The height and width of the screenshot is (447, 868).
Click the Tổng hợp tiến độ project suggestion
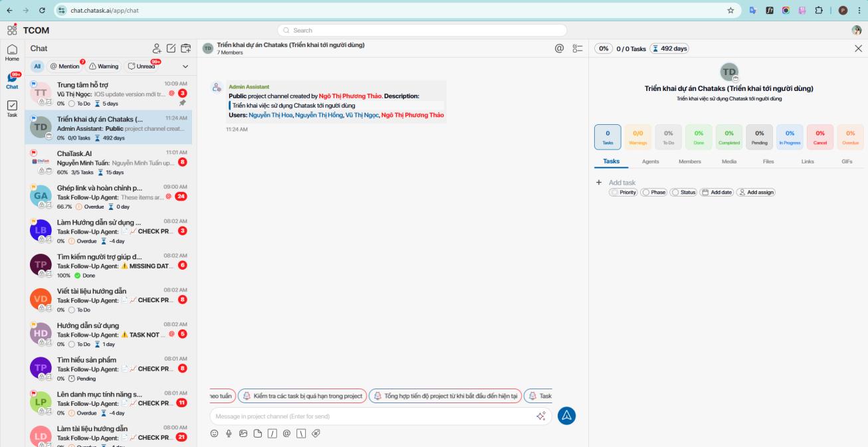click(445, 396)
